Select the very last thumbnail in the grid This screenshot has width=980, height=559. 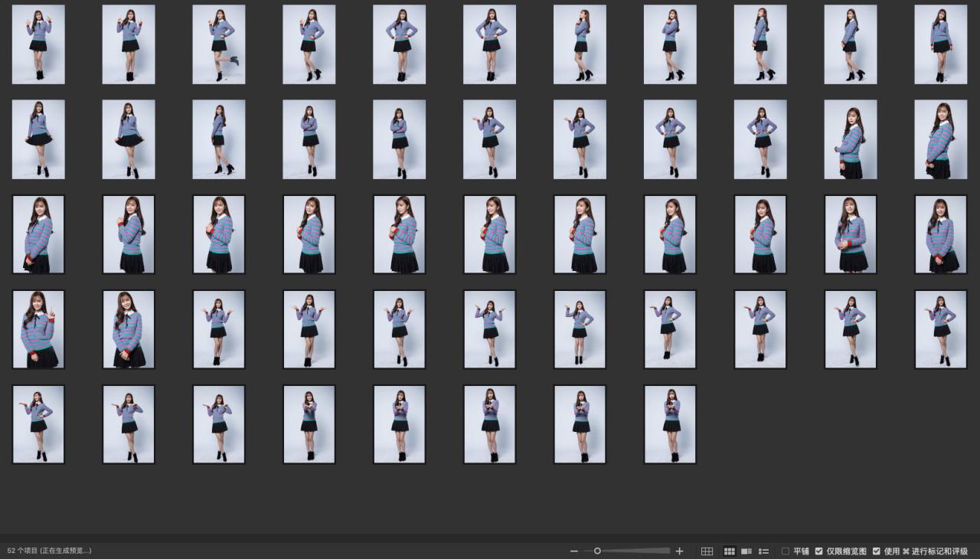[670, 424]
